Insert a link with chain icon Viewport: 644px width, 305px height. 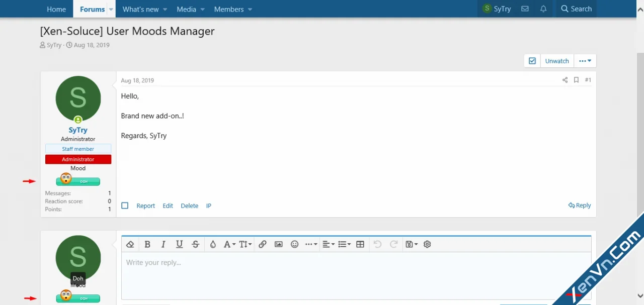pos(263,244)
